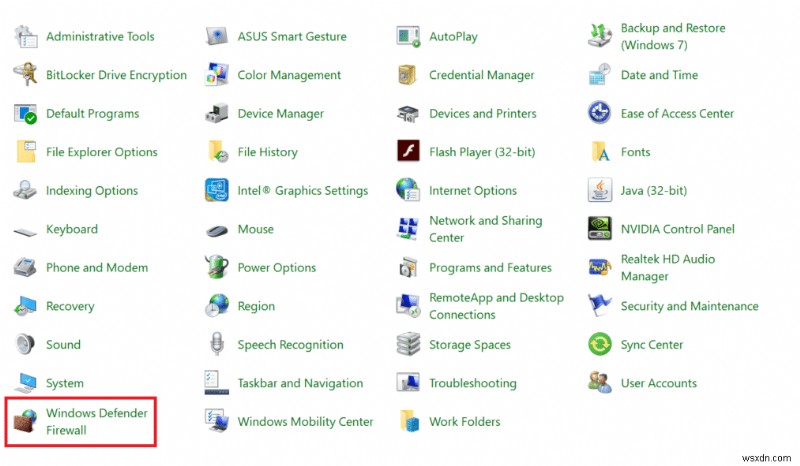800x466 pixels.
Task: Select the Flash Player (32-bit) icon
Action: [x=408, y=152]
